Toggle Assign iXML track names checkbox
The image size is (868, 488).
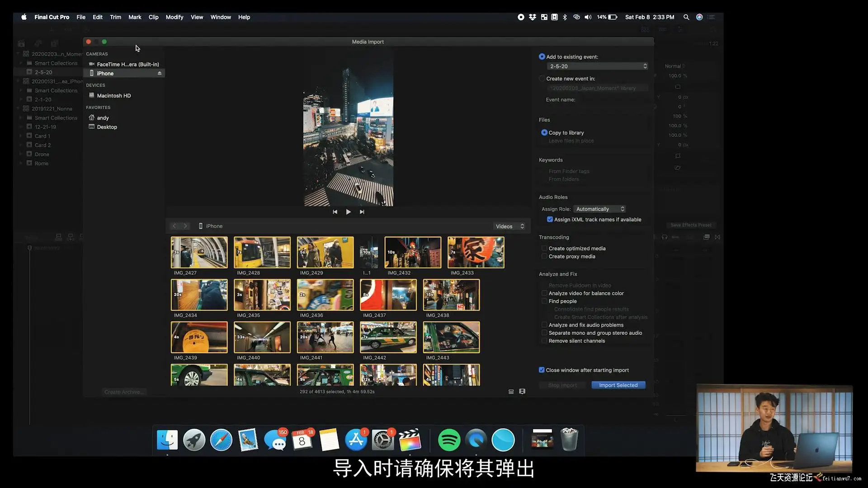tap(550, 220)
